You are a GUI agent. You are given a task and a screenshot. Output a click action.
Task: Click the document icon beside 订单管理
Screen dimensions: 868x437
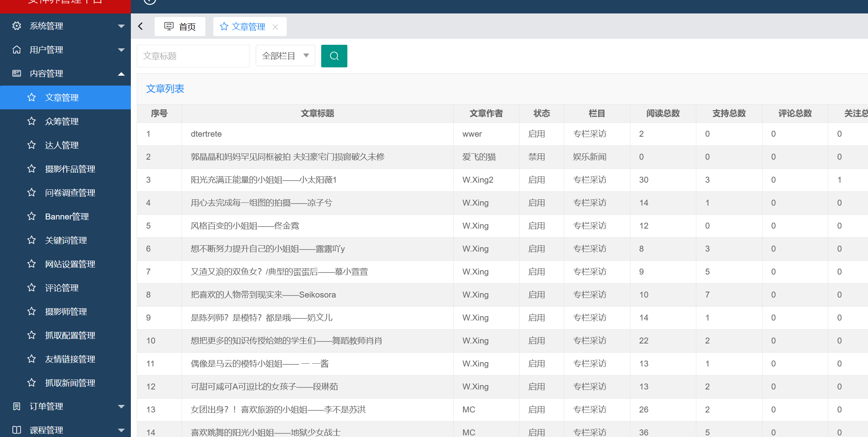[x=17, y=406]
